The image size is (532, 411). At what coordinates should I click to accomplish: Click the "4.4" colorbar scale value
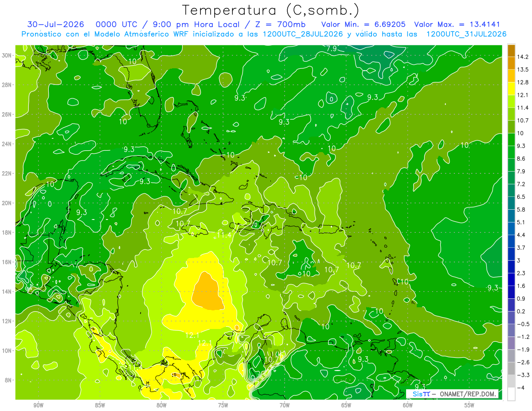click(522, 235)
